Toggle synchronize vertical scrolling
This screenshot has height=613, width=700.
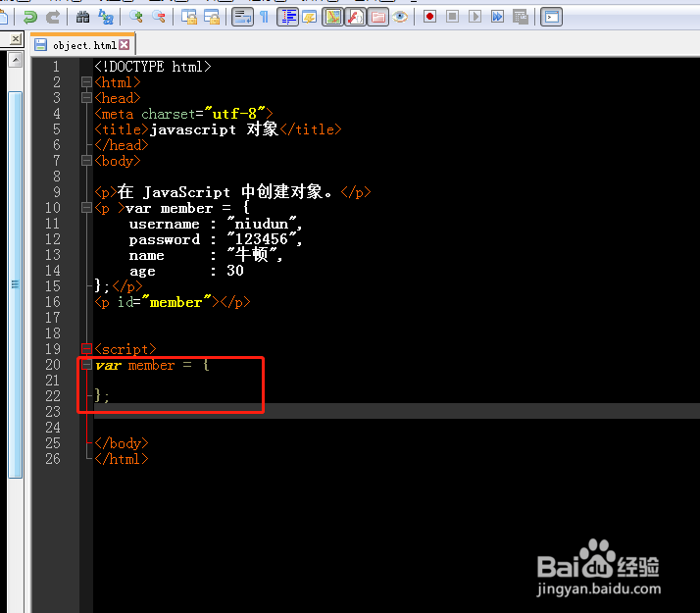(189, 17)
